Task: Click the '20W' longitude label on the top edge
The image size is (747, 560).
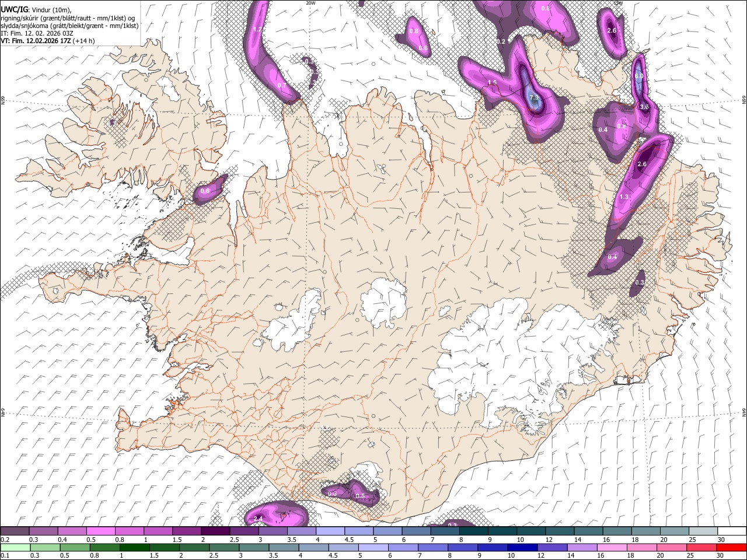Action: [x=310, y=2]
